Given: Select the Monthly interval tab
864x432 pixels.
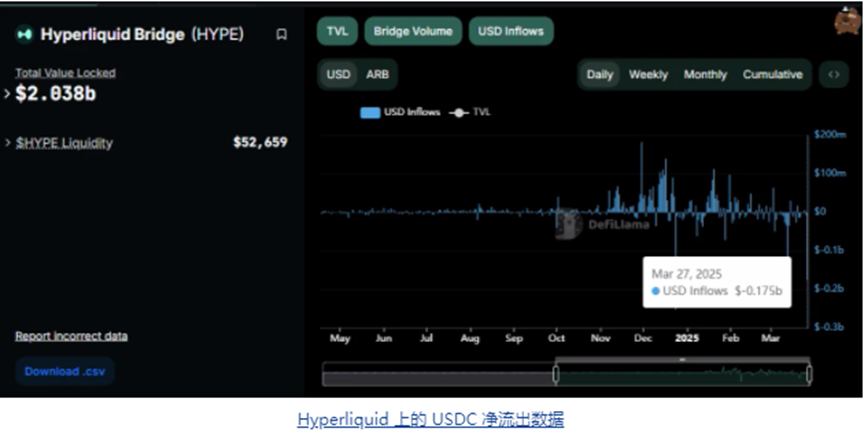Looking at the screenshot, I should [705, 74].
